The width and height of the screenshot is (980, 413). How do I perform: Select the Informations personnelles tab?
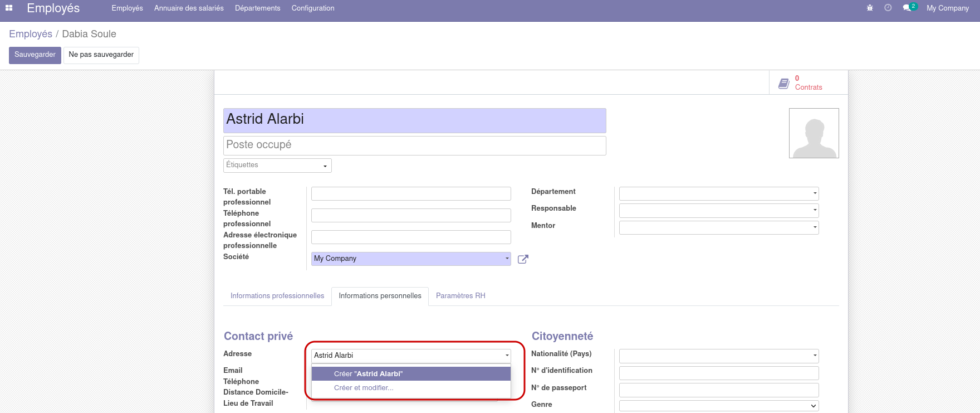point(380,296)
